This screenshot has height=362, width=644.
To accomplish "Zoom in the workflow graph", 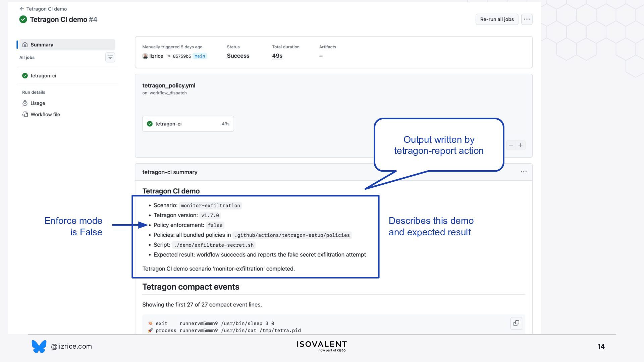I will (x=520, y=145).
